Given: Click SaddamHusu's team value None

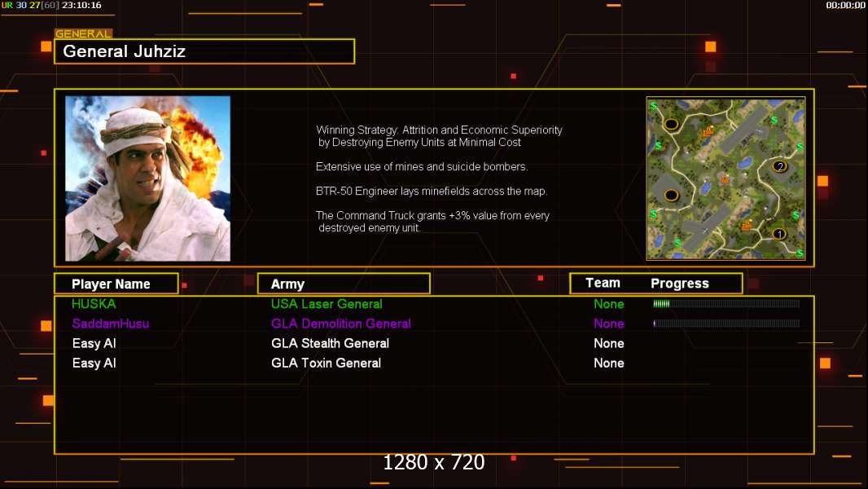Looking at the screenshot, I should [x=609, y=324].
